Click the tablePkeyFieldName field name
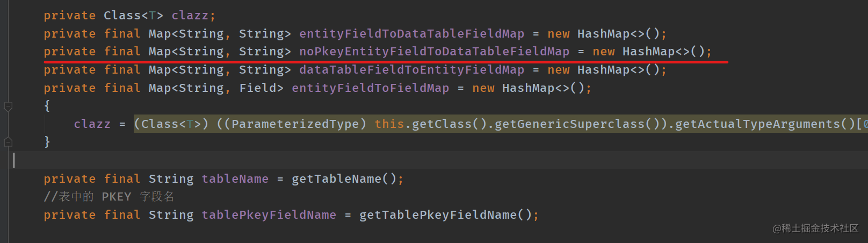Viewport: 868px width, 243px height. 269,215
